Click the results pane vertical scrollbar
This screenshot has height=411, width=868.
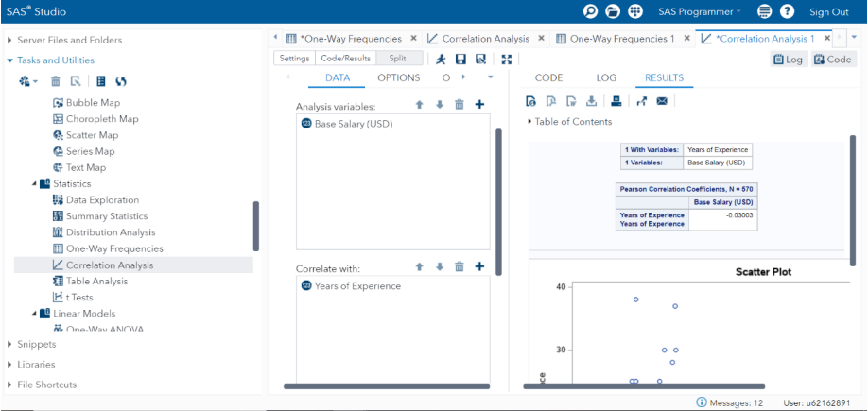click(853, 200)
